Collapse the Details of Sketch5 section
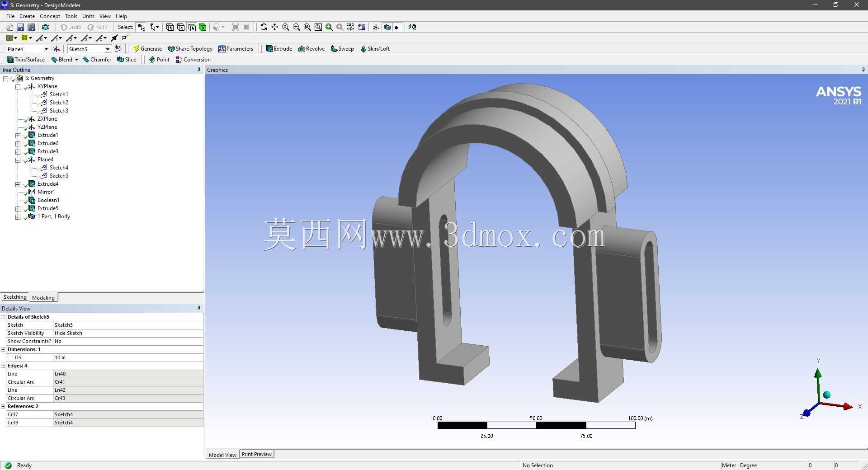 [3, 317]
